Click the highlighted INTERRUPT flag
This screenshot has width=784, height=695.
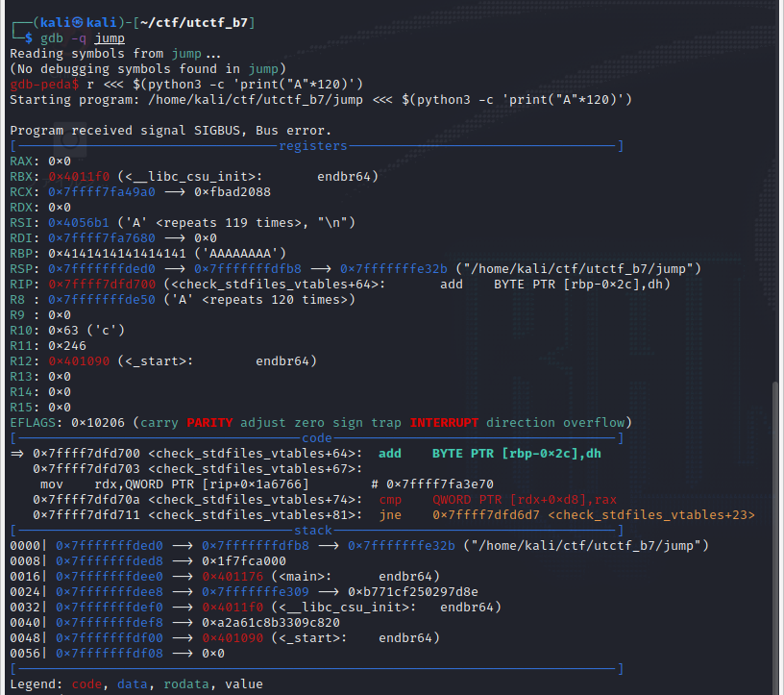tap(444, 423)
